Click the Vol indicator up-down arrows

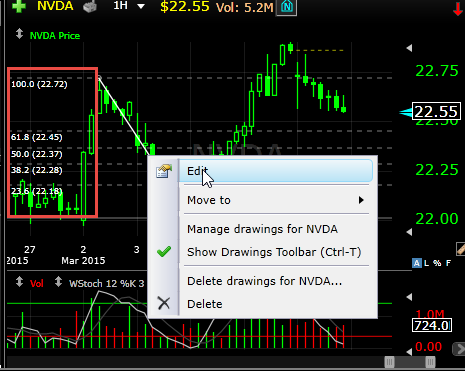[19, 282]
